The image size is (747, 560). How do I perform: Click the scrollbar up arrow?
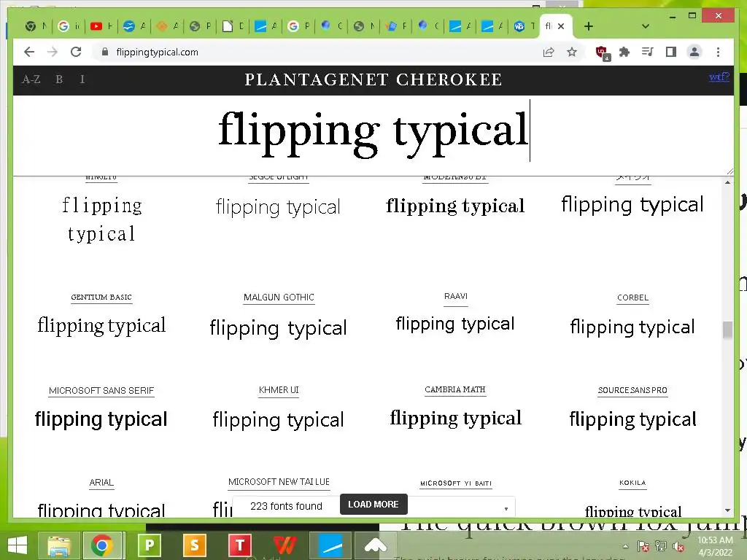pyautogui.click(x=727, y=182)
